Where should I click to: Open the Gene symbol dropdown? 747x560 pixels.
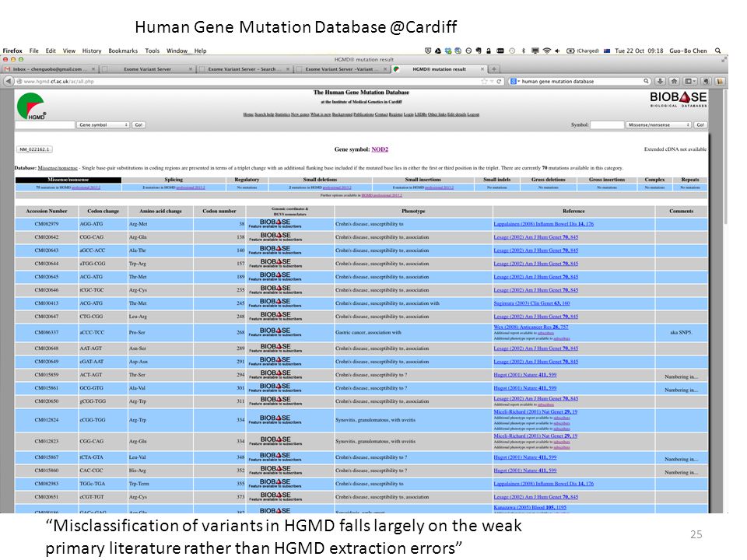coord(103,124)
